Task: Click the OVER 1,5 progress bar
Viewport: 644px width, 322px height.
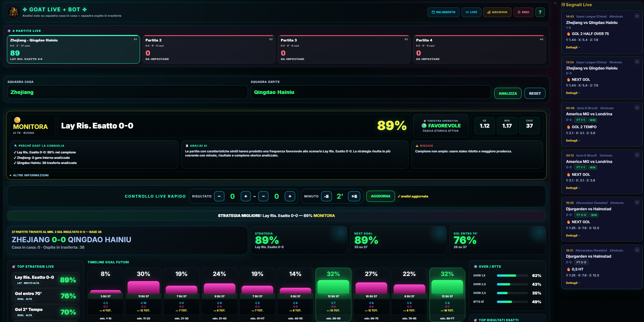Action: click(x=513, y=276)
